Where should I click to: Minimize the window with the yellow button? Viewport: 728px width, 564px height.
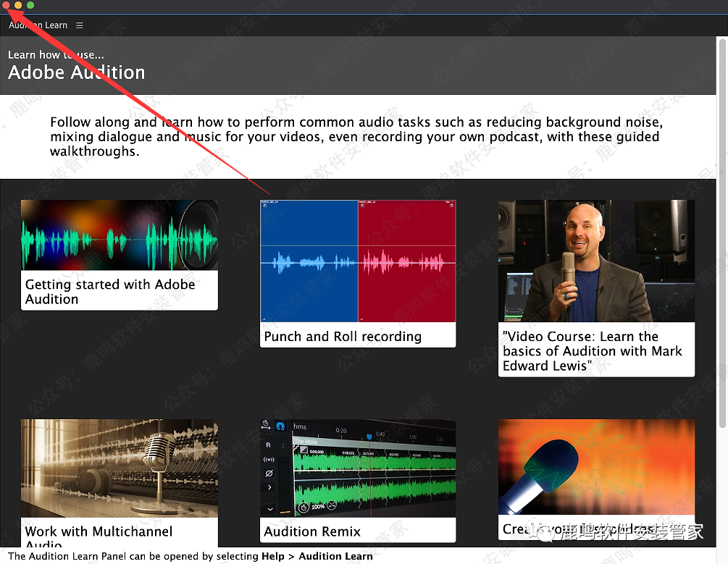(18, 5)
